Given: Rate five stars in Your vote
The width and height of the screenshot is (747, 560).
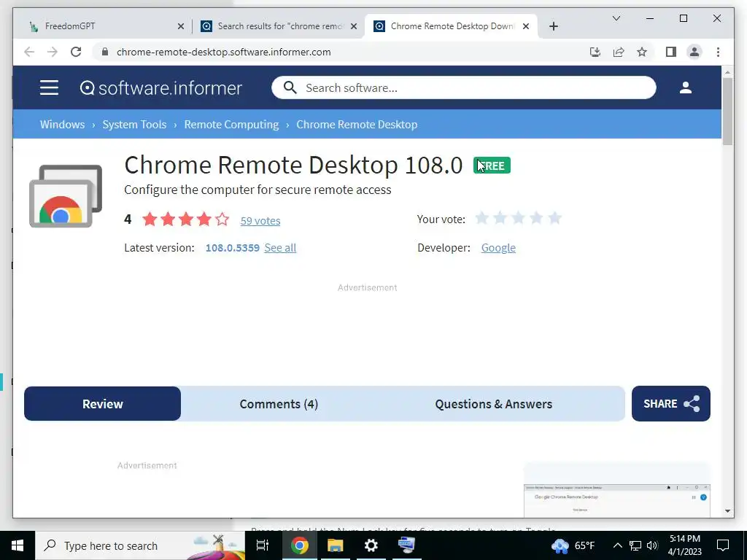Looking at the screenshot, I should 554,218.
